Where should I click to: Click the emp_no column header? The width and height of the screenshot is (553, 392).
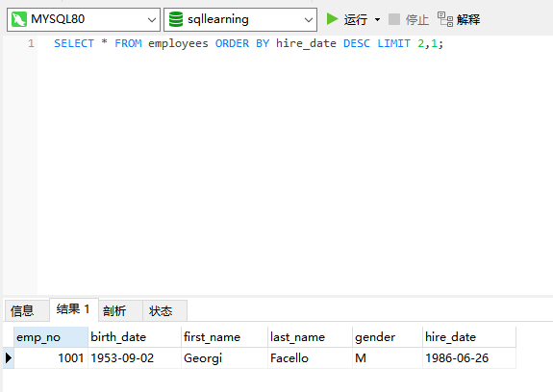(x=51, y=337)
